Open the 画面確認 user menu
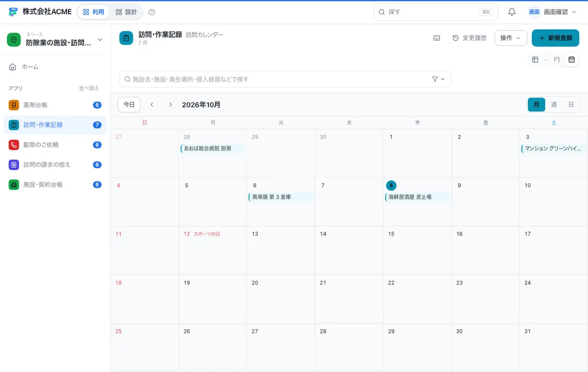This screenshot has width=588, height=372. [x=553, y=12]
